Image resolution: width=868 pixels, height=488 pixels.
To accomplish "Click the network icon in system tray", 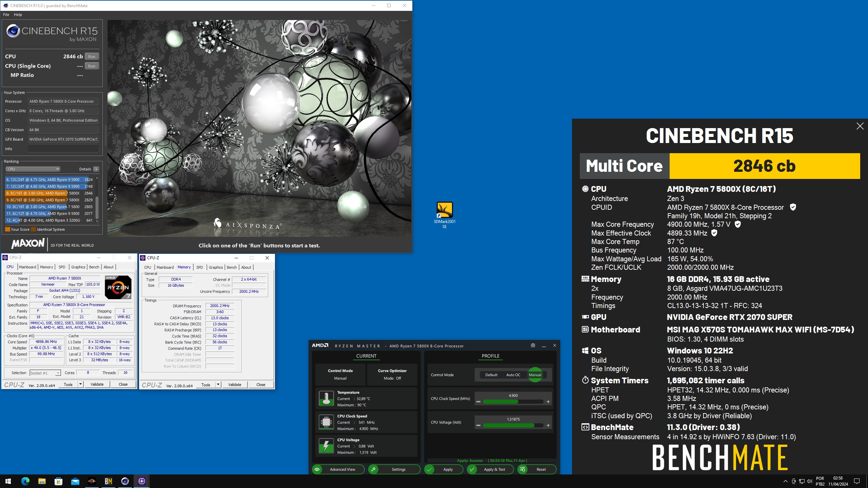I will click(x=802, y=481).
